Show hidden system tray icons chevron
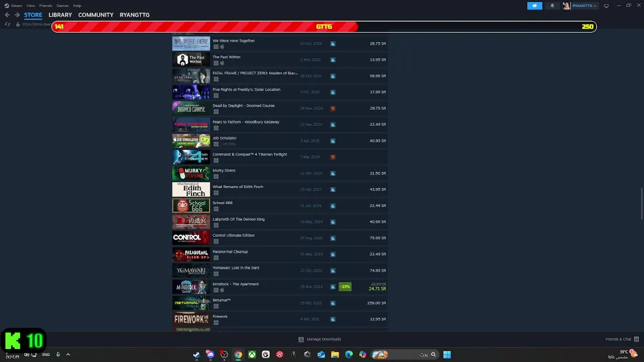The width and height of the screenshot is (644, 362). pyautogui.click(x=68, y=354)
